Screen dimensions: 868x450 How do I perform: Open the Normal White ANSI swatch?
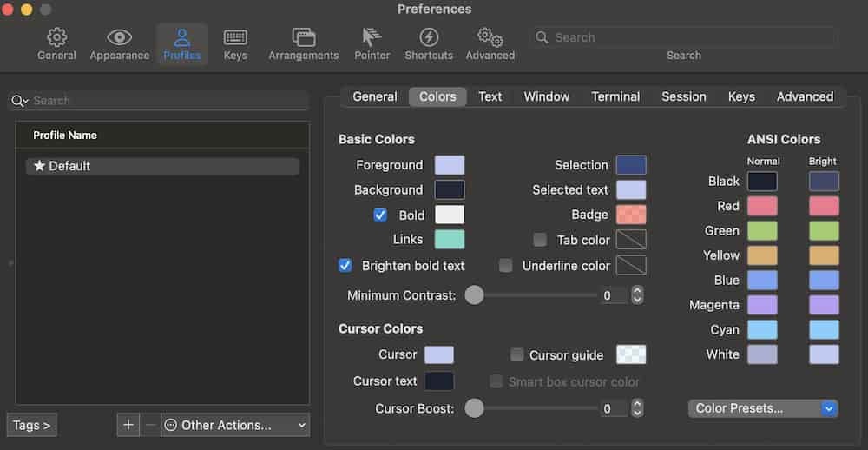pyautogui.click(x=762, y=354)
